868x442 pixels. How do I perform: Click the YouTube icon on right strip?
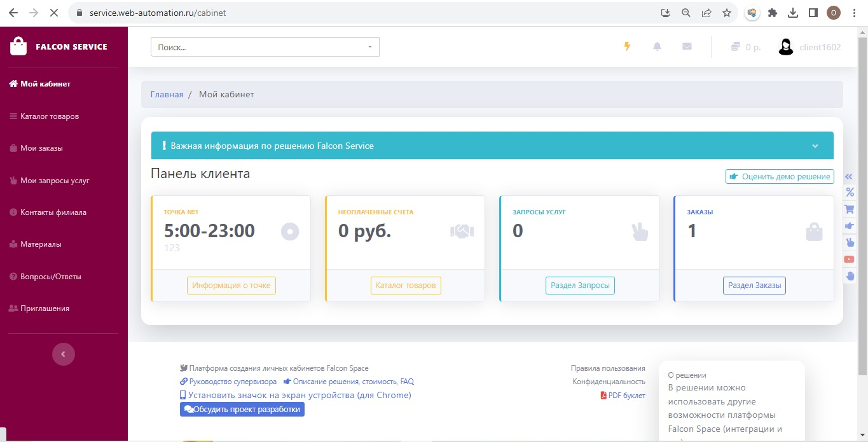click(850, 259)
